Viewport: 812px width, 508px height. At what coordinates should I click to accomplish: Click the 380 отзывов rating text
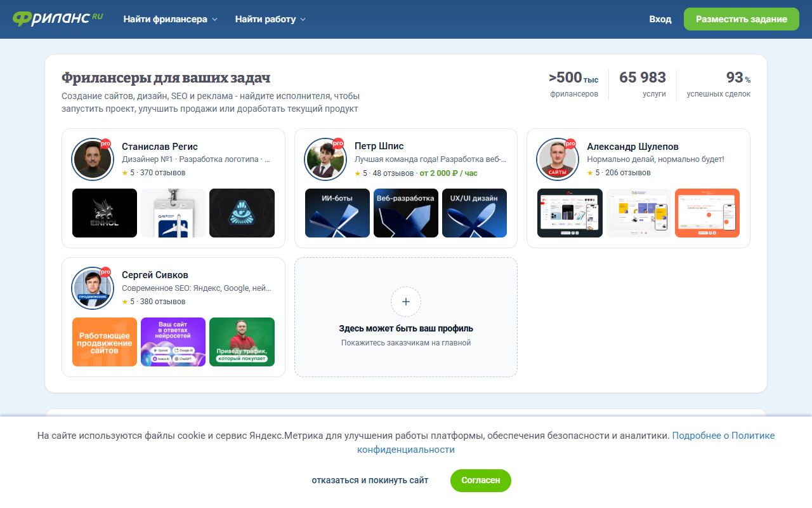[x=162, y=302]
